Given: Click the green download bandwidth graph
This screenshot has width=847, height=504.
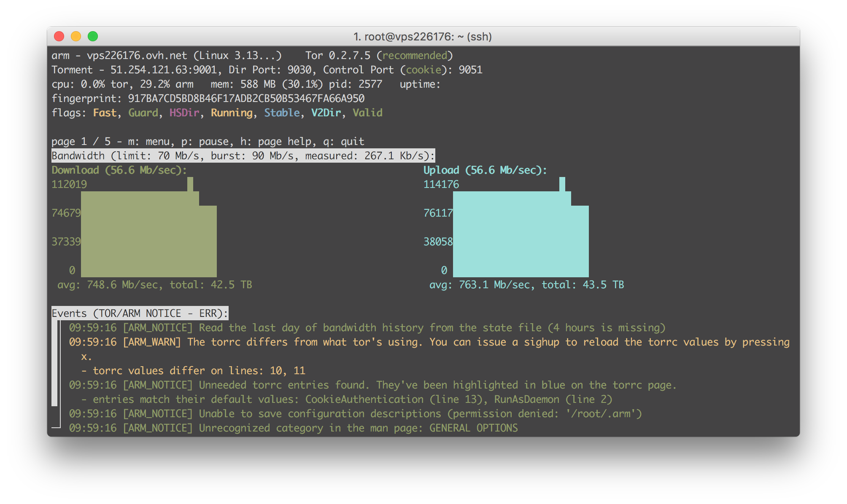Looking at the screenshot, I should [148, 234].
